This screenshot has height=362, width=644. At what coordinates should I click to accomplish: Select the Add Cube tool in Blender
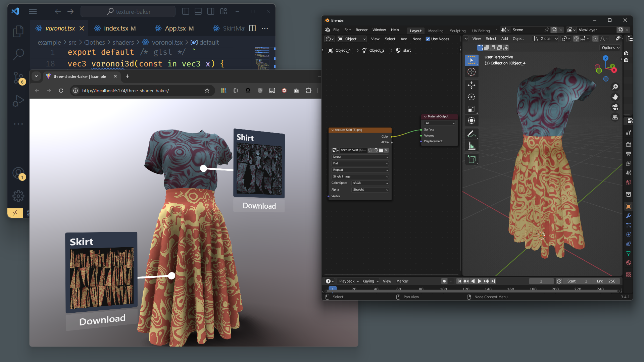472,159
